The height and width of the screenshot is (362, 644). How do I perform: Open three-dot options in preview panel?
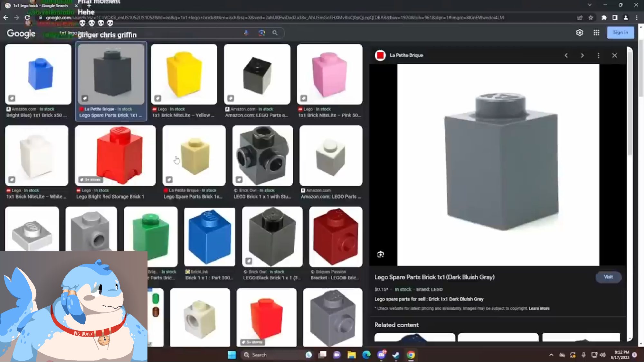tap(598, 55)
